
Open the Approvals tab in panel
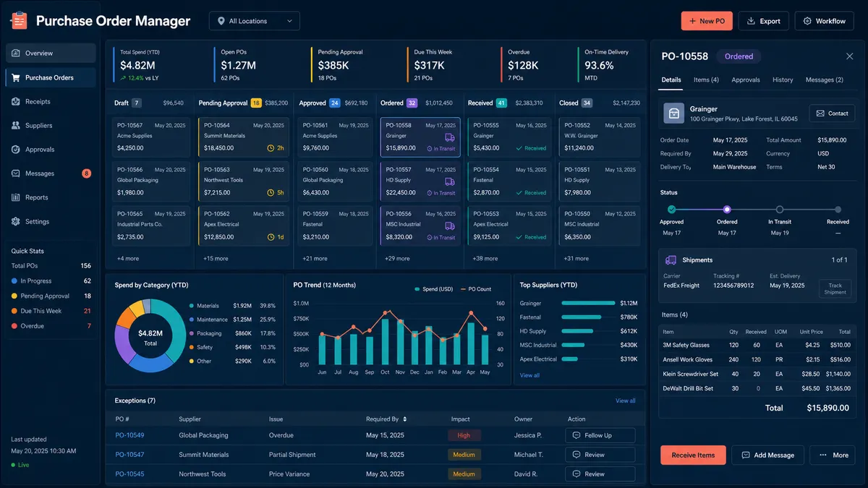coord(746,80)
